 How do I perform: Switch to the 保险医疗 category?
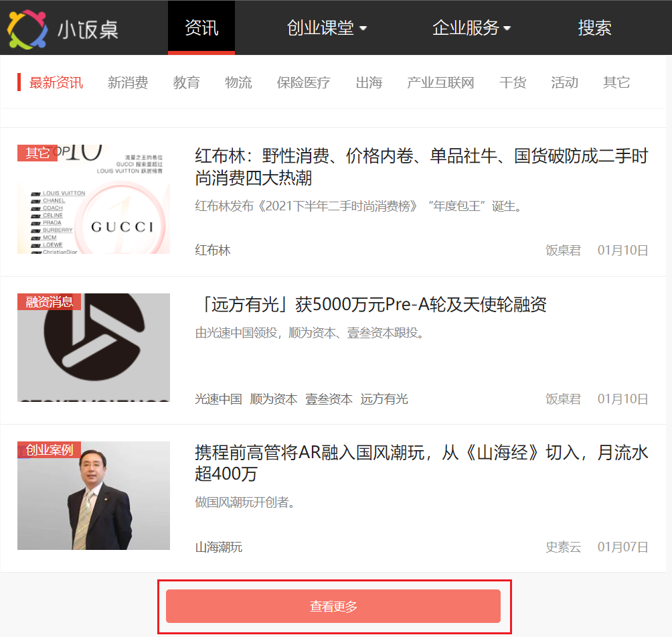point(303,82)
